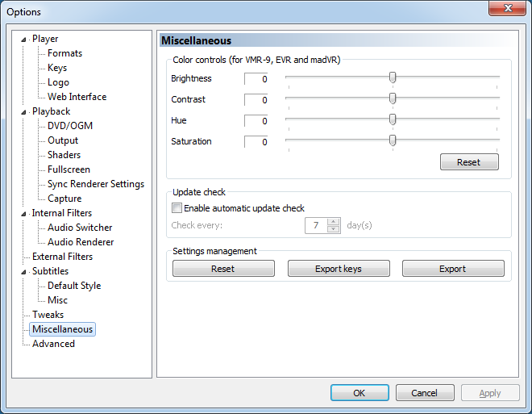
Task: Collapse the Subtitles tree node
Action: point(23,272)
